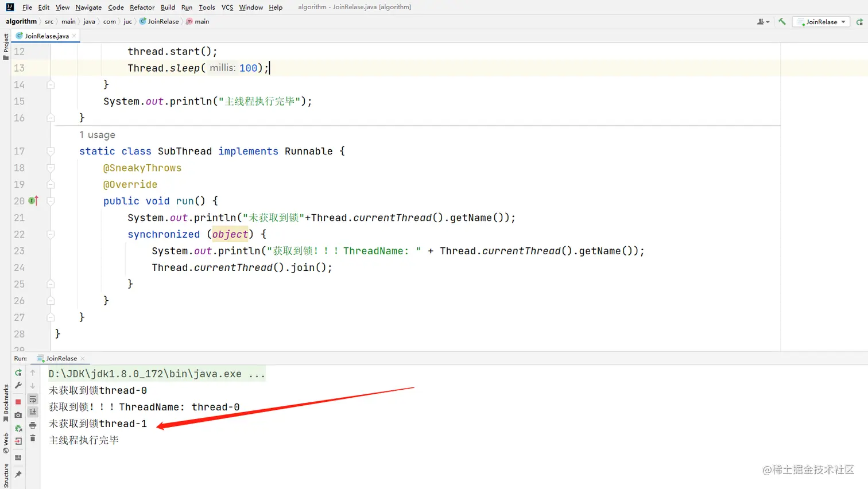This screenshot has width=868, height=489.
Task: Click the implements-method gutter icon at line 20
Action: 33,200
